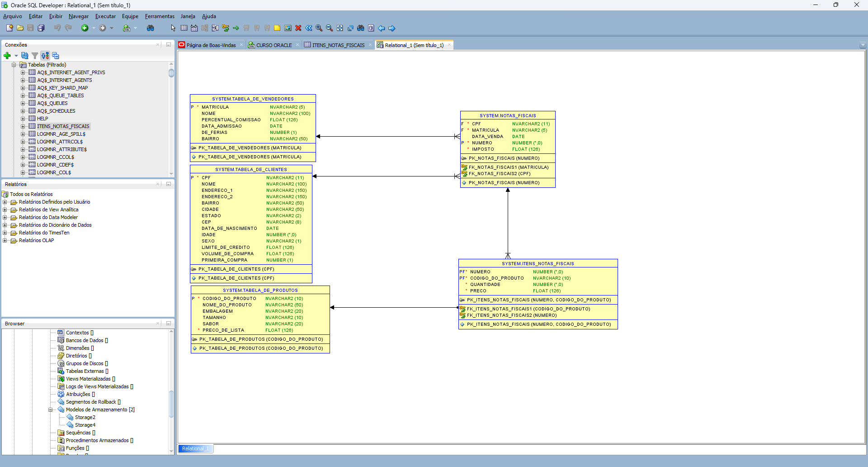Switch to Página de Boas-Vindas tab
The height and width of the screenshot is (467, 868).
(x=211, y=45)
